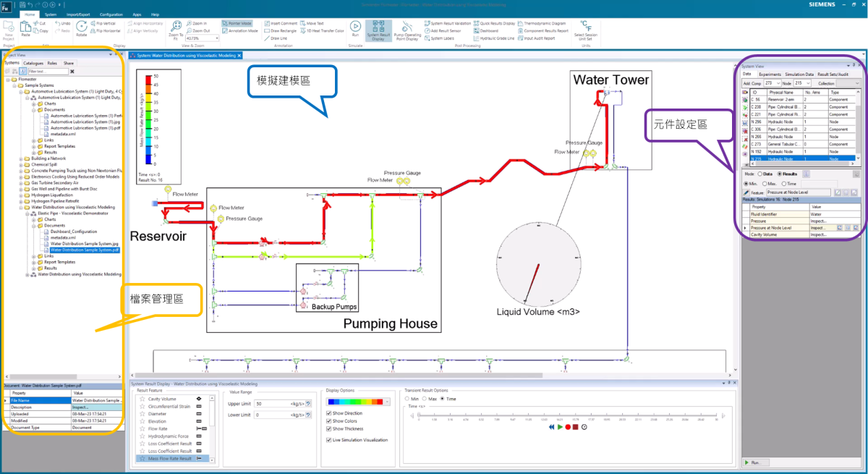Toggle the Show Colors checkbox
868x474 pixels.
pyautogui.click(x=329, y=421)
